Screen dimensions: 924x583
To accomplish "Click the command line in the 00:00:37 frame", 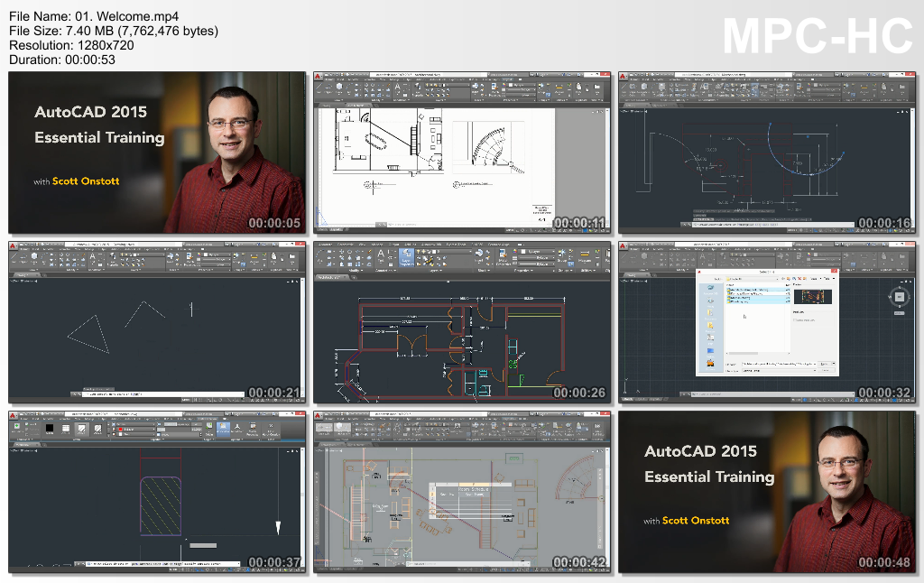I will [162, 564].
